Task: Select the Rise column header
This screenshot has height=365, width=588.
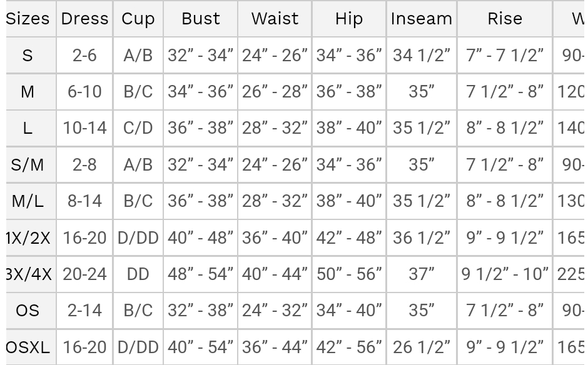Action: point(505,19)
